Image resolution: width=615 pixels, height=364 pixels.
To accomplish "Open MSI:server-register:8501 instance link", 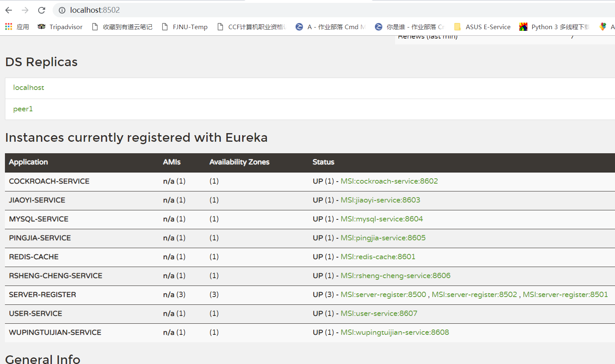I will point(565,295).
